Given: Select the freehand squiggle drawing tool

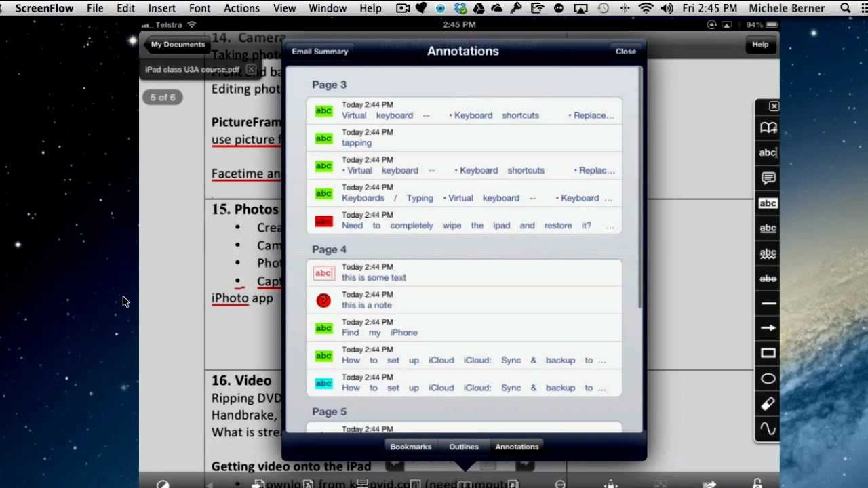Looking at the screenshot, I should pyautogui.click(x=768, y=428).
